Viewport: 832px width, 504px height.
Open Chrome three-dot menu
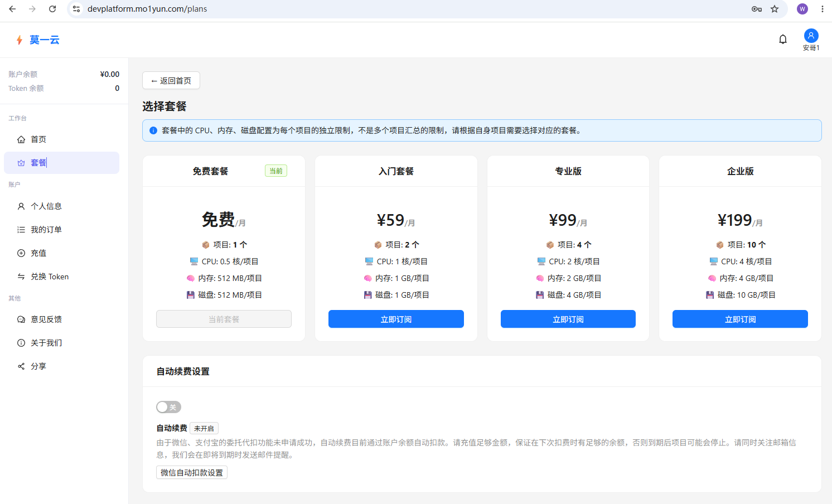823,9
